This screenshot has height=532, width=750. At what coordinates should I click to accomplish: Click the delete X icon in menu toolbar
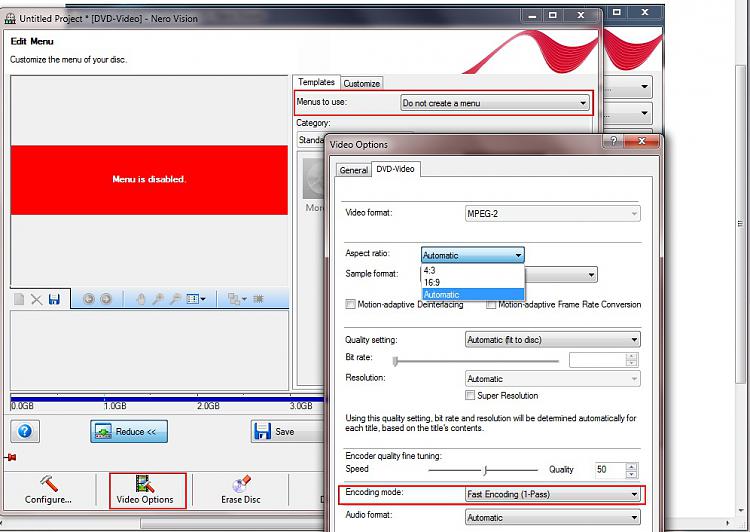click(36, 299)
